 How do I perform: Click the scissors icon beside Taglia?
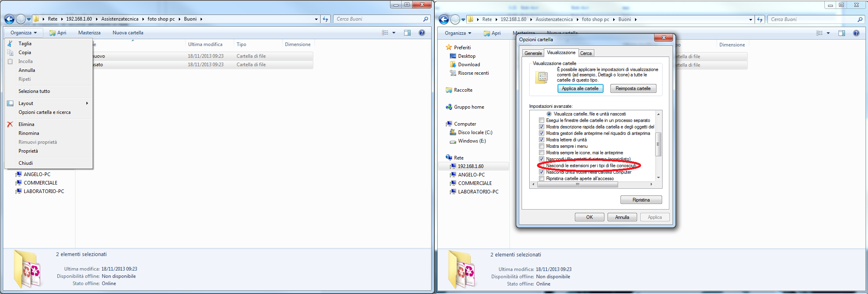coord(10,44)
